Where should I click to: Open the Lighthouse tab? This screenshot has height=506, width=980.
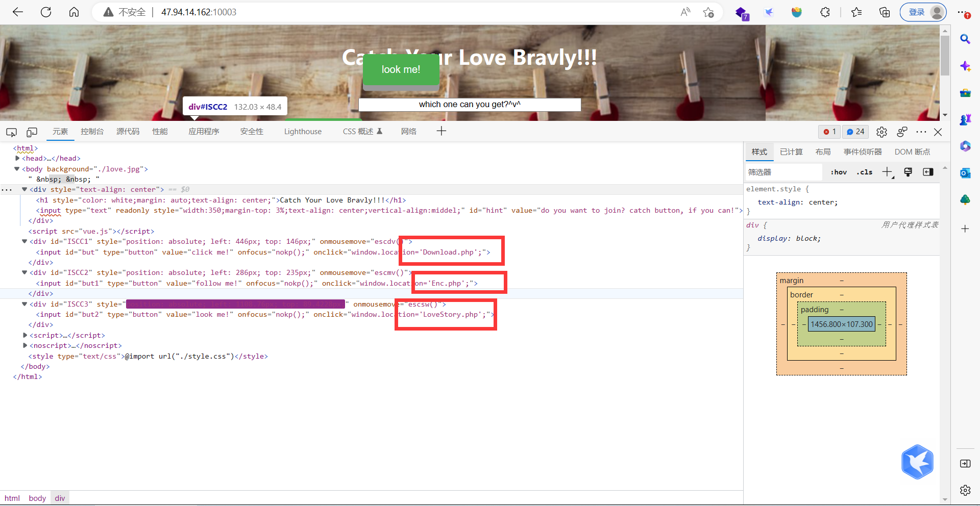[303, 132]
